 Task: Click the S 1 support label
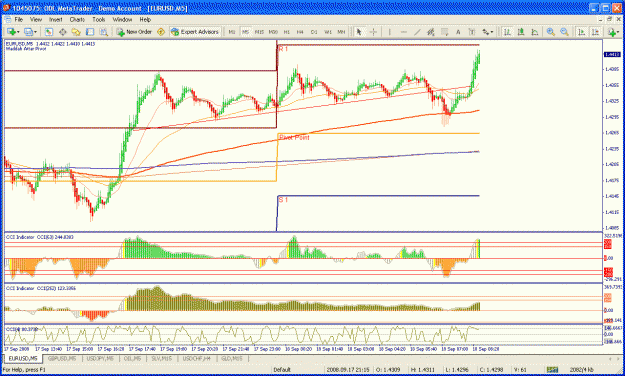[x=283, y=199]
